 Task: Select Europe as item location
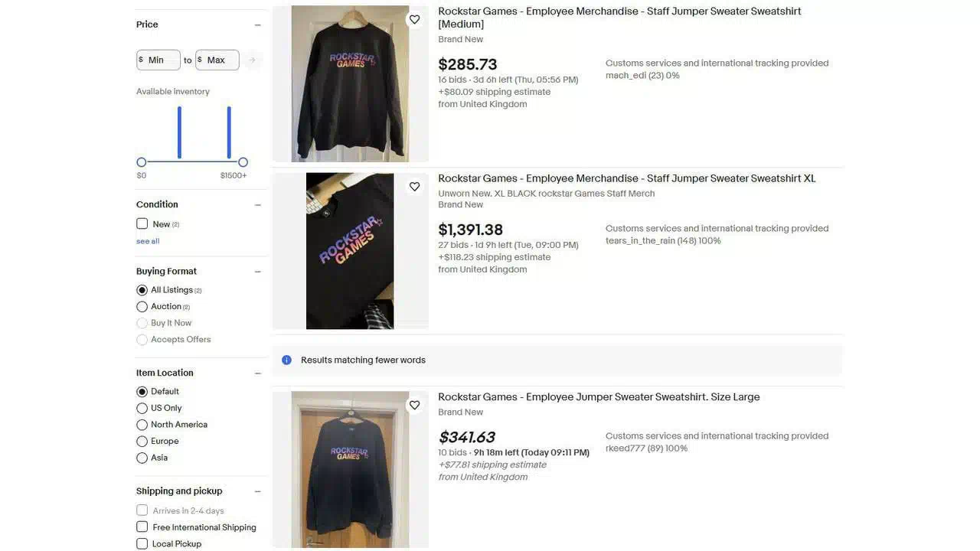click(x=142, y=441)
